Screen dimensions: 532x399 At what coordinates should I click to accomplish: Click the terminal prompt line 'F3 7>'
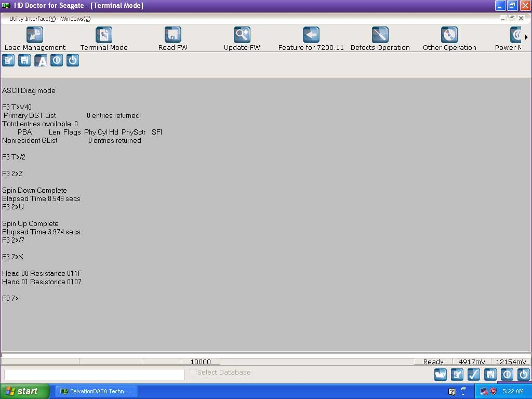coord(10,298)
